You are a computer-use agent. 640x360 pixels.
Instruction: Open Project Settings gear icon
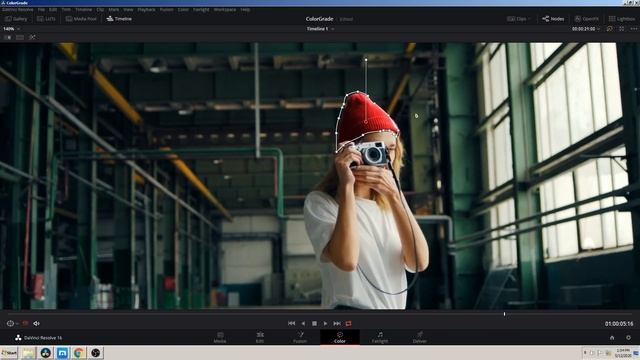(x=629, y=338)
